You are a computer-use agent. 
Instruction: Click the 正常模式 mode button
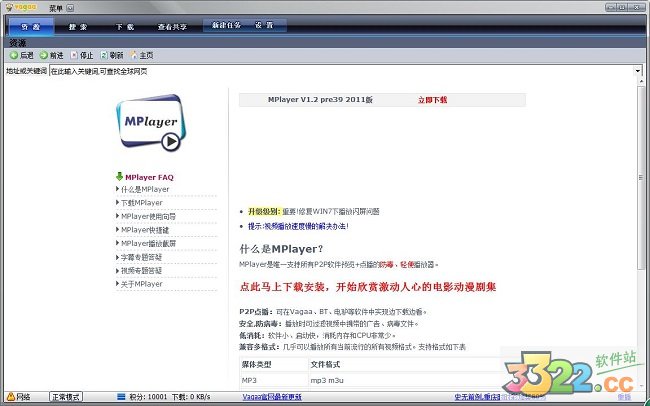pos(66,397)
